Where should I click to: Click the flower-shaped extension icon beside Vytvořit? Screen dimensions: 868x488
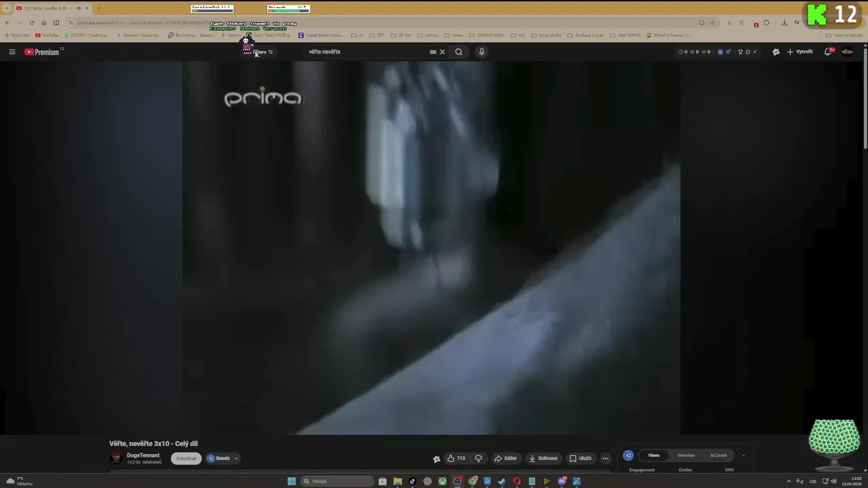[x=776, y=52]
